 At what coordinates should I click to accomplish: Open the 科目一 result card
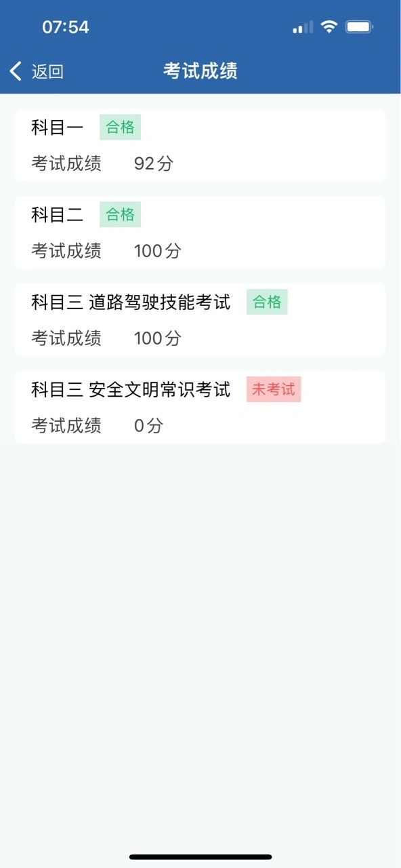(x=200, y=145)
